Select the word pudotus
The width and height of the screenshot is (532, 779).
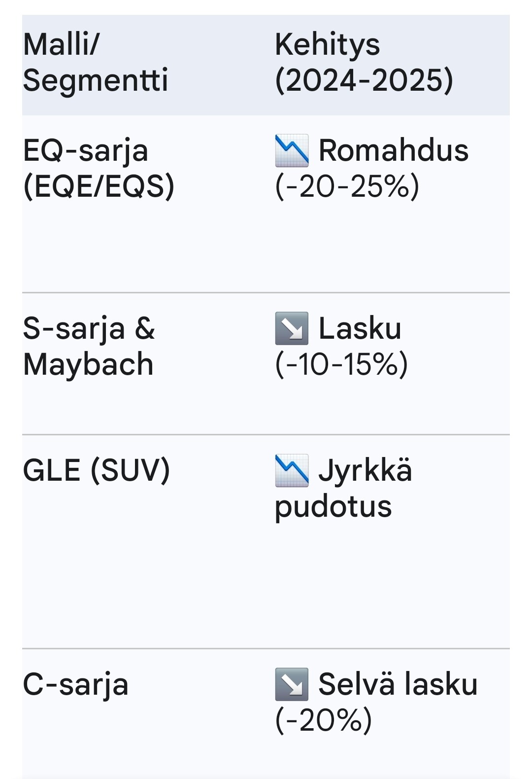[333, 506]
